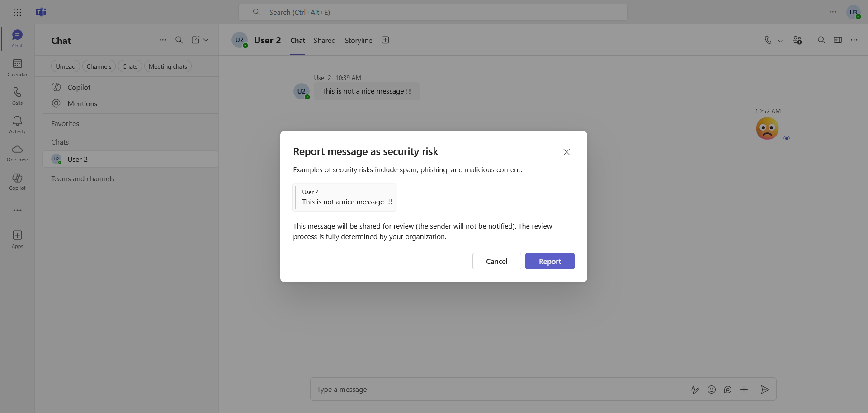The image size is (868, 413).
Task: Click the app launcher grid icon
Action: [x=17, y=12]
